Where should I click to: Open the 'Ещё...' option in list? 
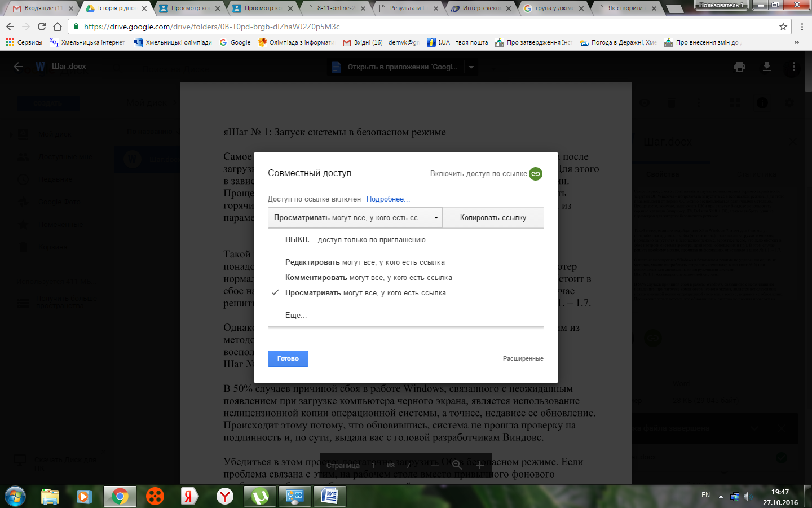(x=406, y=316)
